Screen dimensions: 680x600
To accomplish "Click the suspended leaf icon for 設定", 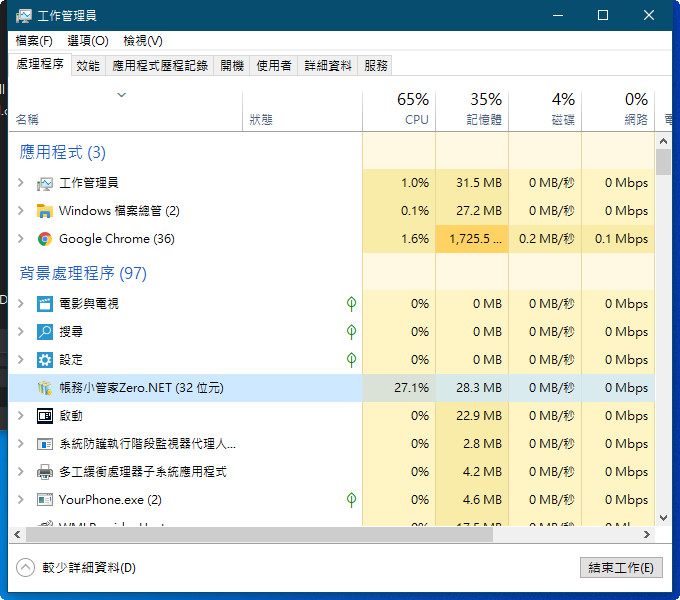I will click(352, 359).
